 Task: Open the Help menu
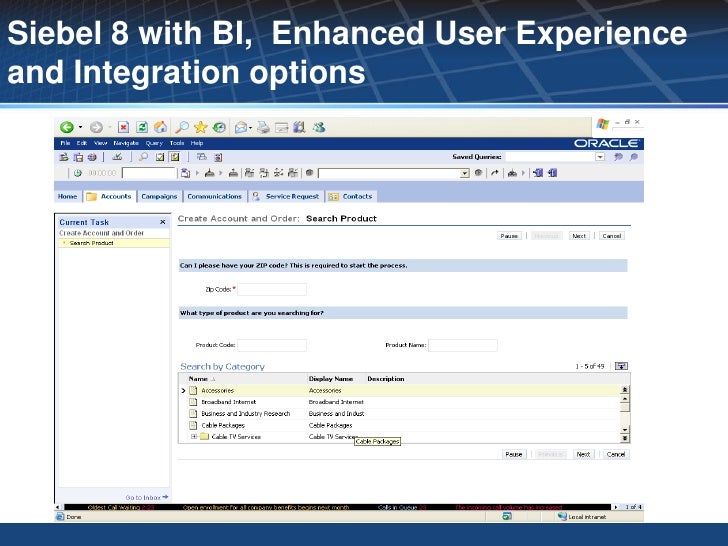pyautogui.click(x=197, y=143)
